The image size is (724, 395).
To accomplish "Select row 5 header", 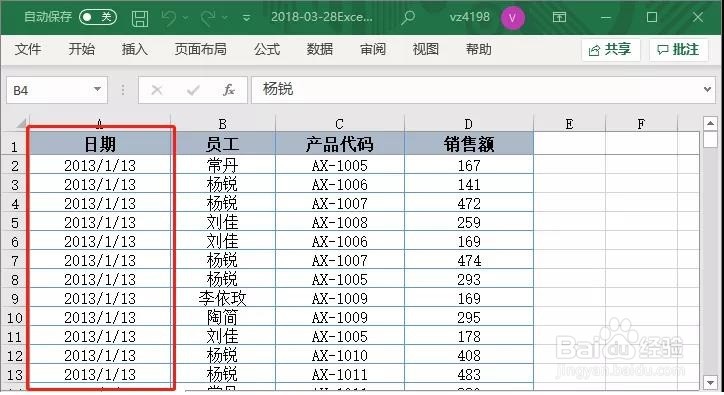I will [15, 223].
